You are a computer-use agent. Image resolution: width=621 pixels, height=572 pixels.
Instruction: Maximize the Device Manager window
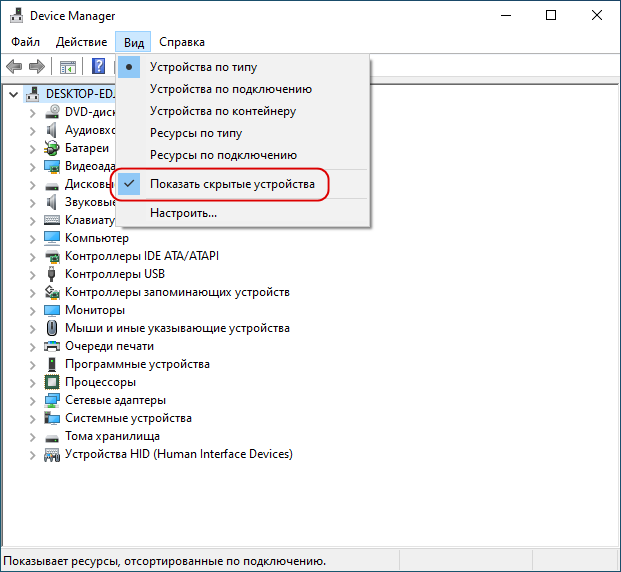pos(551,15)
